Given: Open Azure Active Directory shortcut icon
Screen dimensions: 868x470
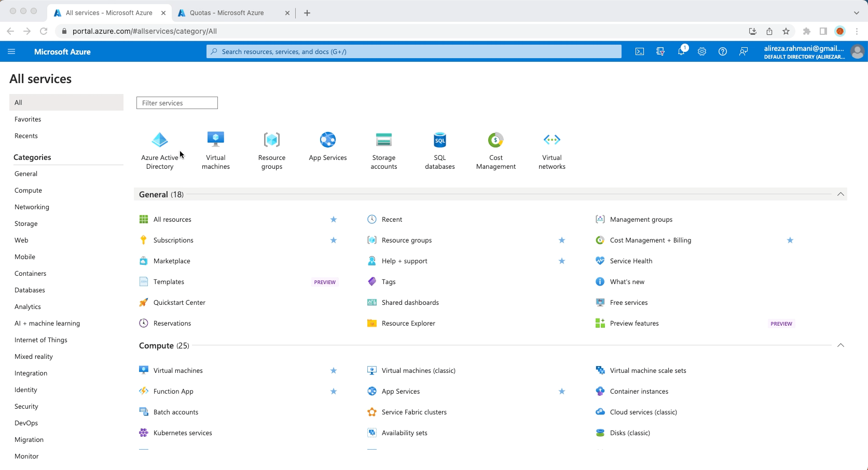Looking at the screenshot, I should point(160,140).
